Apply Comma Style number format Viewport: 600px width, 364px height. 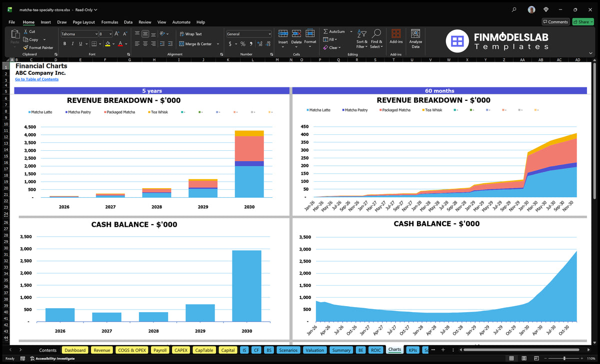[x=250, y=44]
